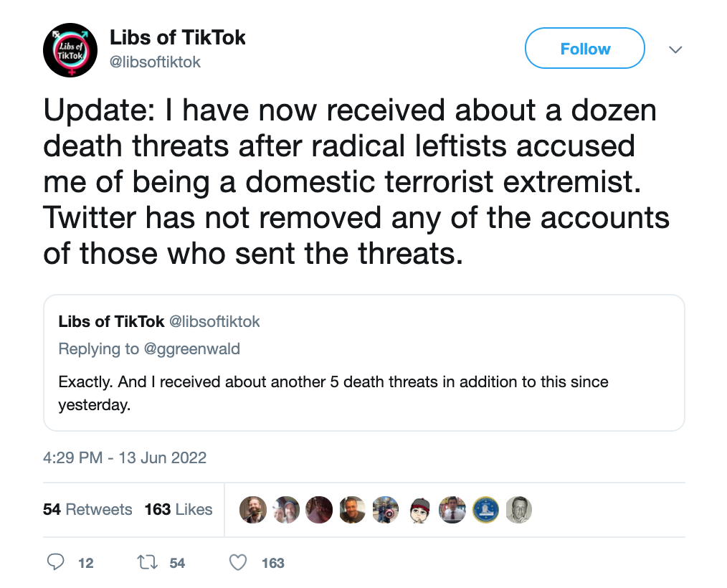Click the black-and-white portrait liker avatar

click(519, 510)
